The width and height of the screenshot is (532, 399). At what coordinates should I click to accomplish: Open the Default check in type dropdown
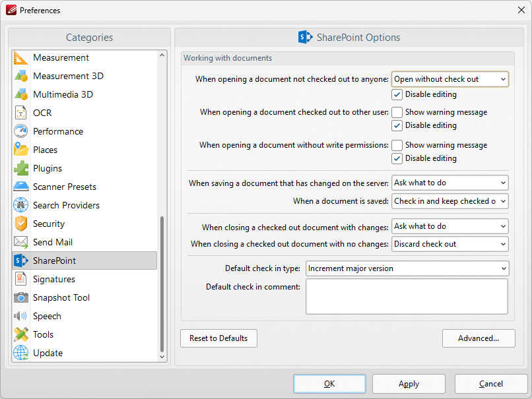[x=407, y=268]
